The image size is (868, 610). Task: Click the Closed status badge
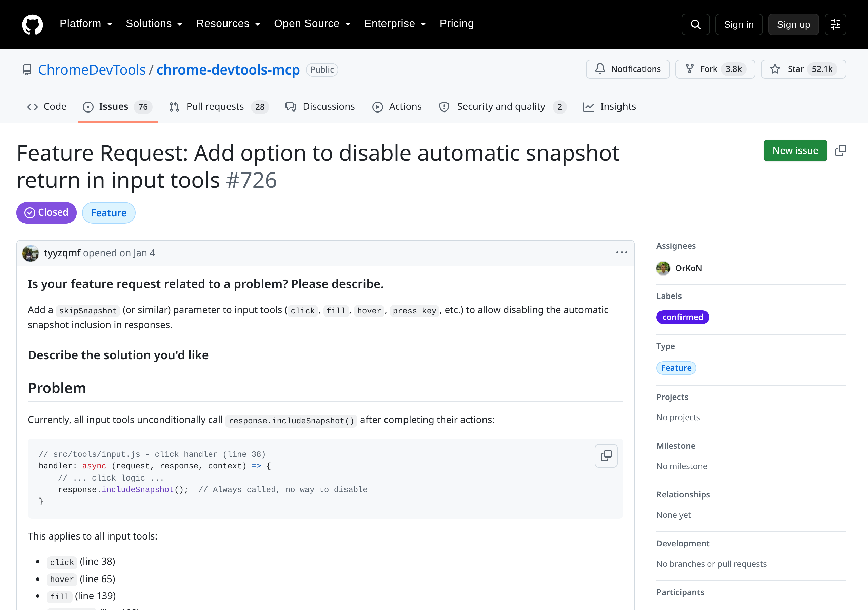(46, 213)
